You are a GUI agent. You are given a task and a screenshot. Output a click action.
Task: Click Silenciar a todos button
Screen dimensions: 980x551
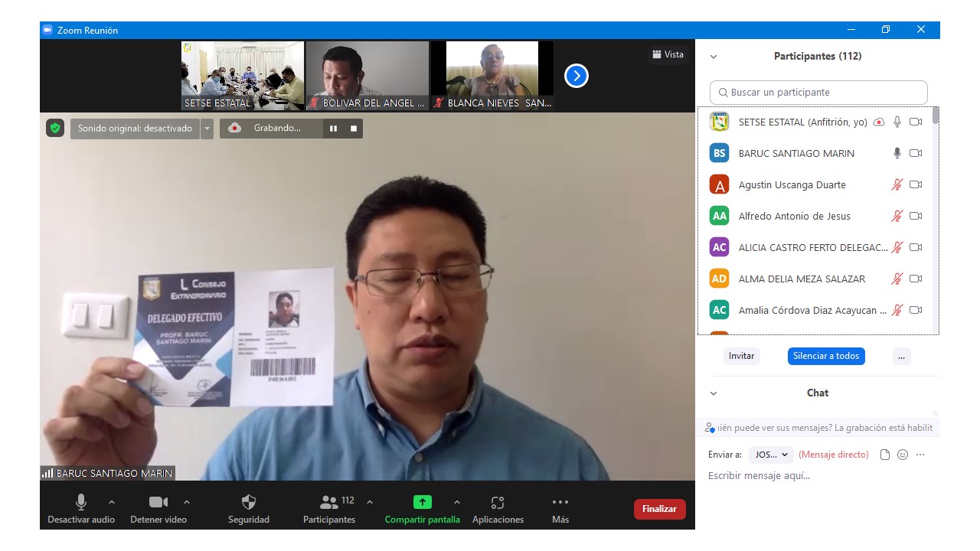pyautogui.click(x=826, y=356)
